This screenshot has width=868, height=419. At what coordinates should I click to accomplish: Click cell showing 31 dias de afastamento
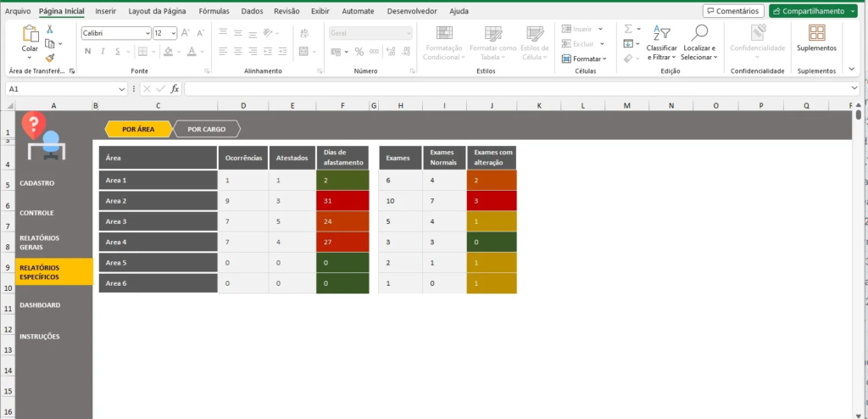pyautogui.click(x=342, y=201)
